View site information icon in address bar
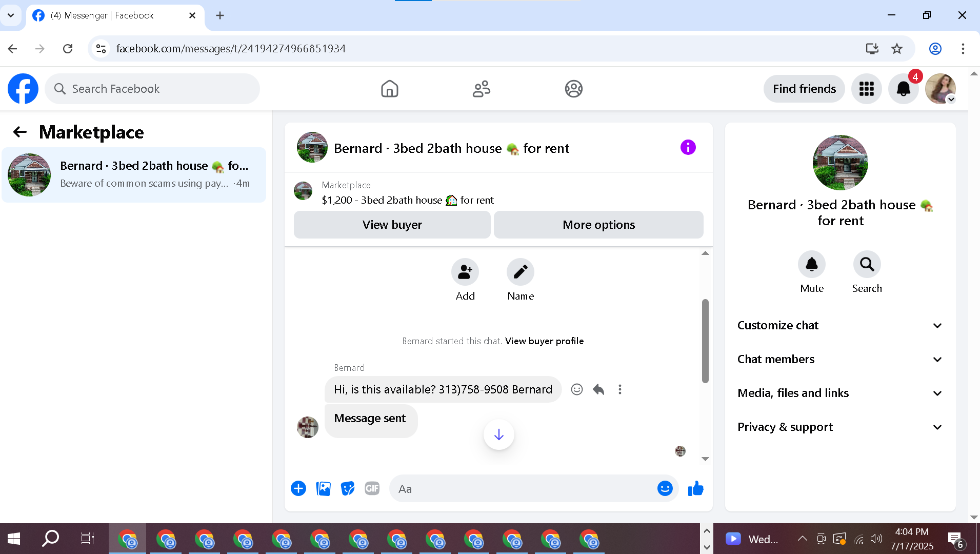Screen dimensions: 980x554 pyautogui.click(x=101, y=49)
